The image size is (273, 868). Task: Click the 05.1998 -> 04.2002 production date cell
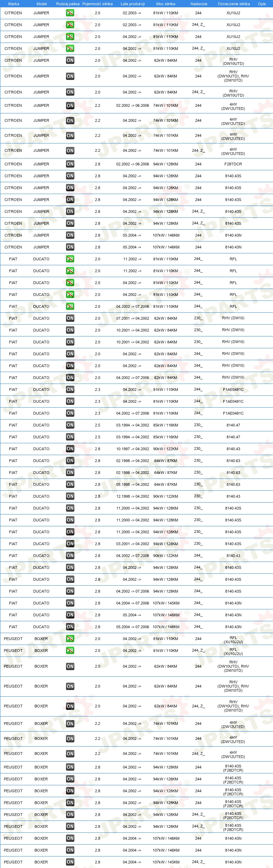pos(133,484)
